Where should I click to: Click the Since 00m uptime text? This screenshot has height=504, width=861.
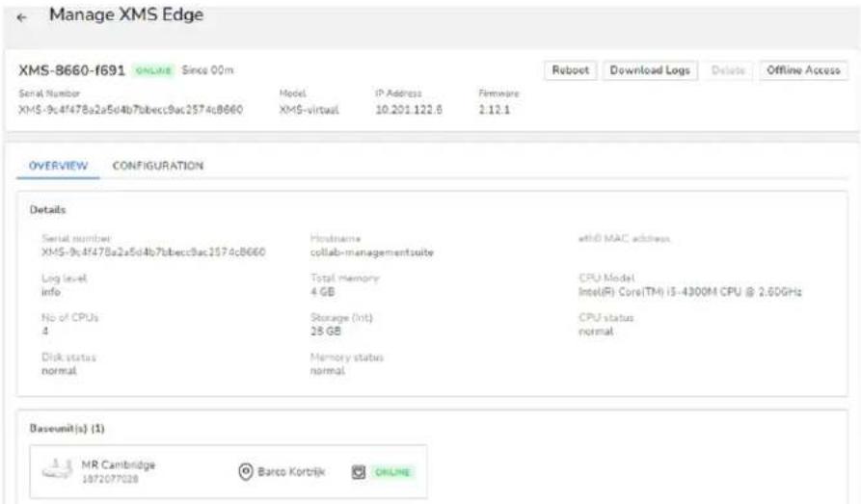pos(207,70)
